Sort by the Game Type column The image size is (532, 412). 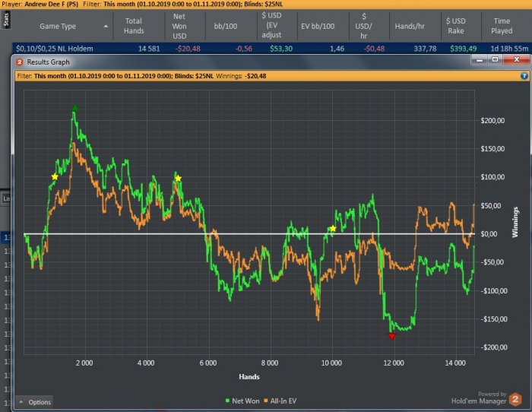(x=58, y=26)
